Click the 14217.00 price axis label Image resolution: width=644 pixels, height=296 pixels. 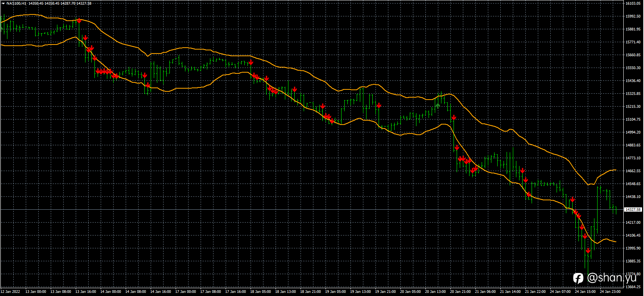coord(633,223)
